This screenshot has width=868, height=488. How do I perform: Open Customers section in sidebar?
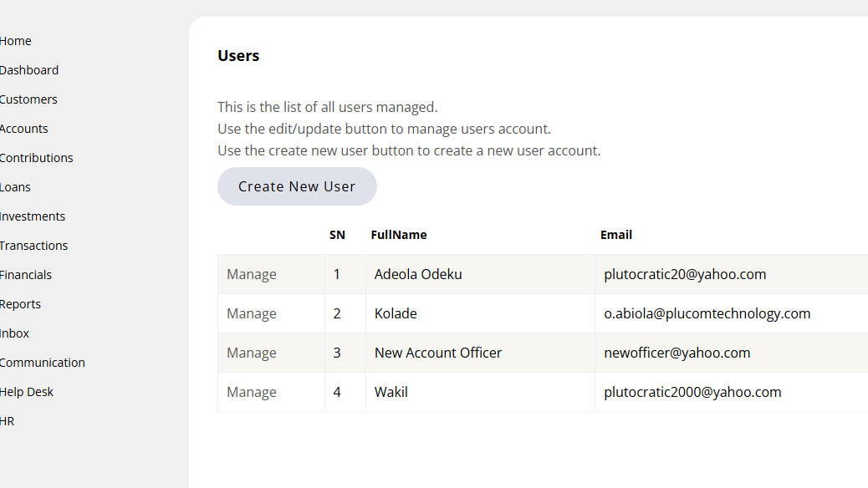(x=28, y=99)
